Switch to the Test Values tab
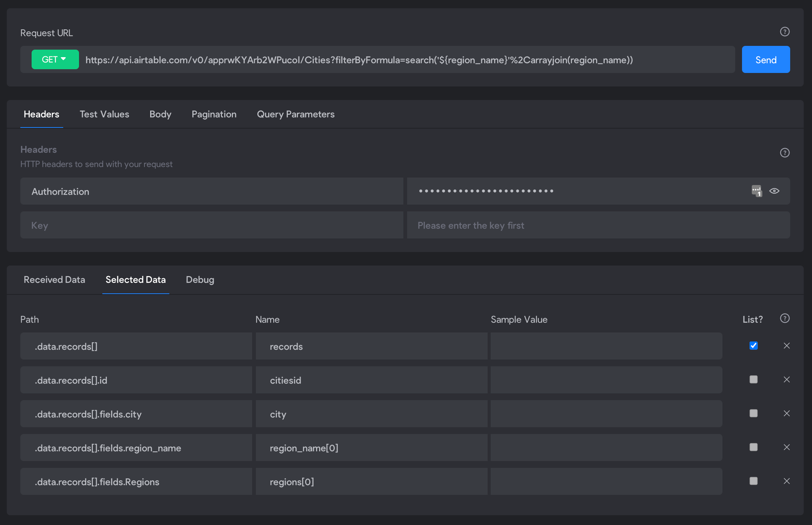The width and height of the screenshot is (812, 525). tap(104, 114)
